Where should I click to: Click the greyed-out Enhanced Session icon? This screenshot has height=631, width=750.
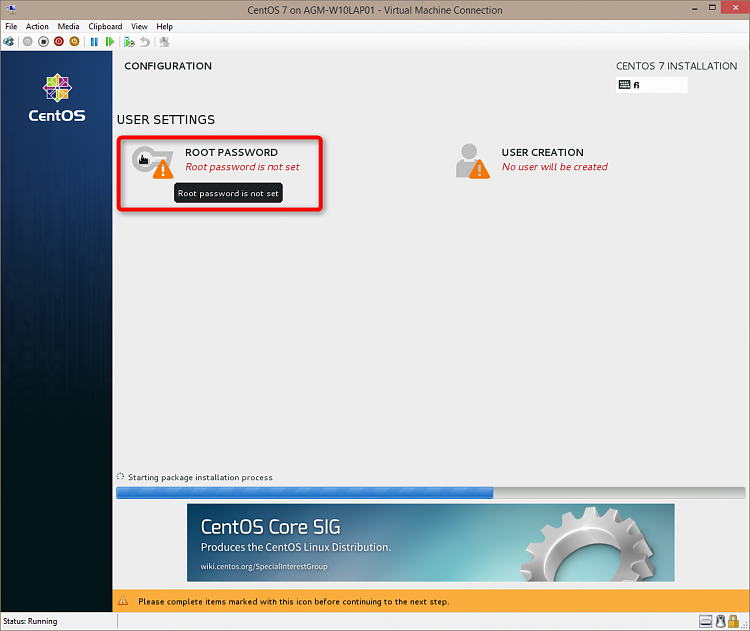click(165, 42)
